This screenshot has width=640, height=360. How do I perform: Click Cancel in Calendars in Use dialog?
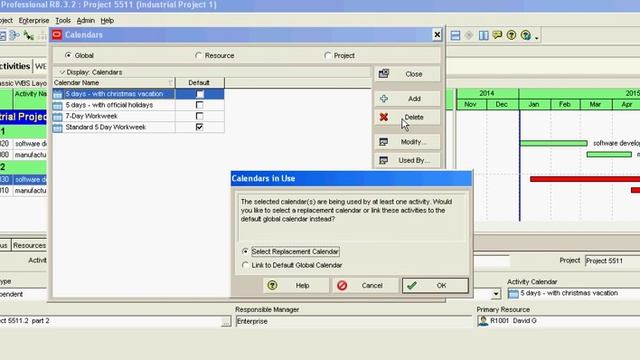tap(365, 285)
